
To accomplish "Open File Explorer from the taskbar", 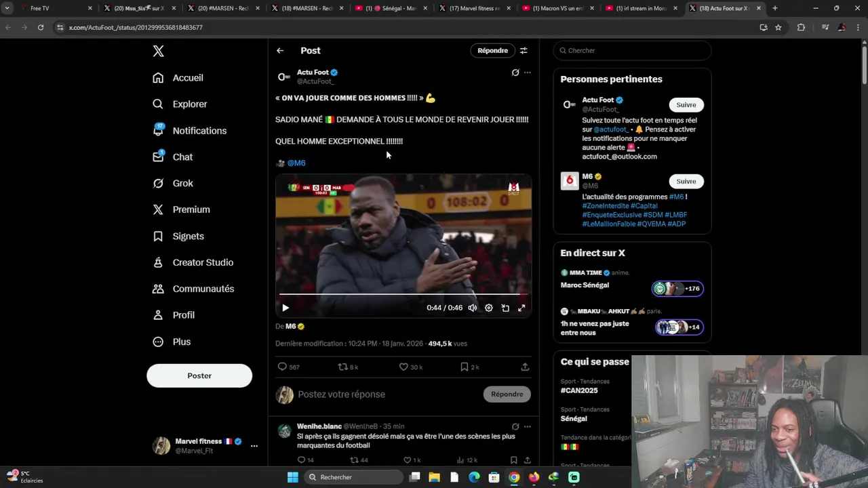I will pos(435,477).
